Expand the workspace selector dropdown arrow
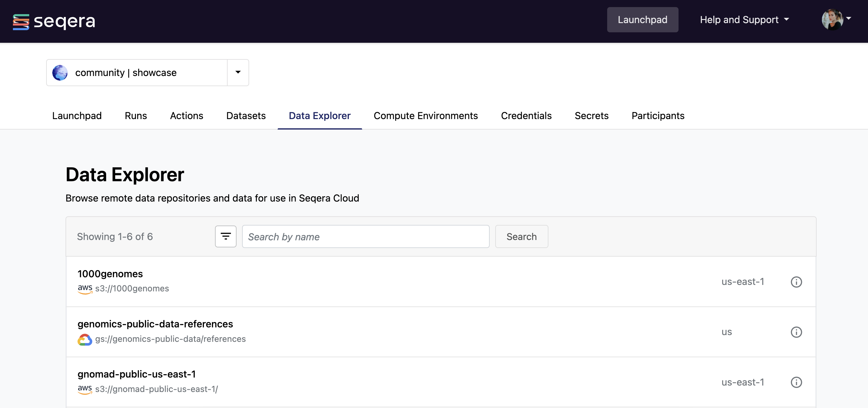The image size is (868, 408). [238, 73]
